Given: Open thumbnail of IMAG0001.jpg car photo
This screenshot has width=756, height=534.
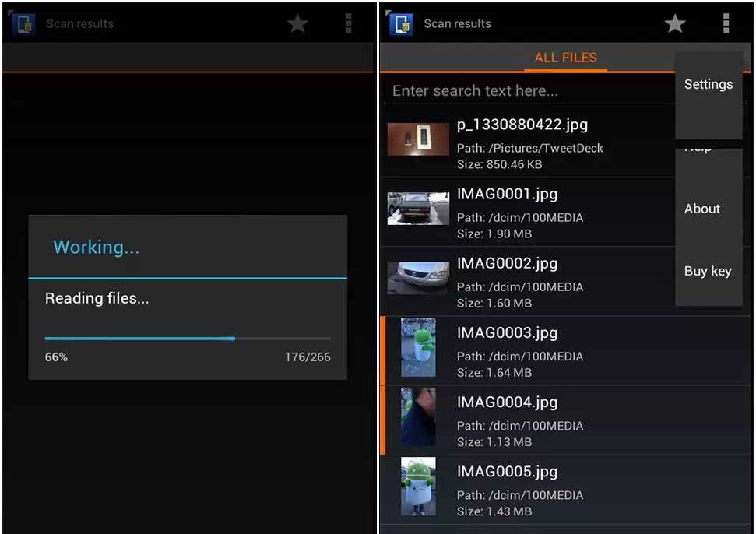Looking at the screenshot, I should pos(418,209).
